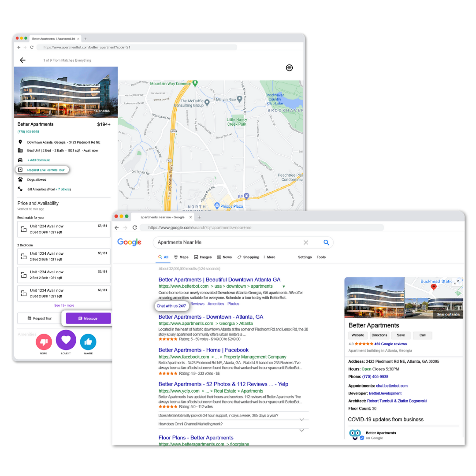
Task: Click the purple Message button
Action: click(x=88, y=318)
